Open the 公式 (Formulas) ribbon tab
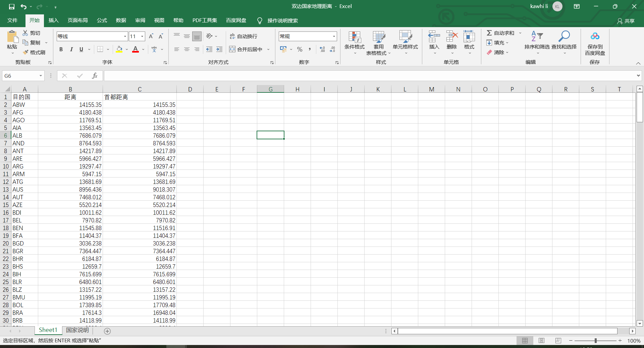Screen dimensions: 644x348 pos(102,20)
